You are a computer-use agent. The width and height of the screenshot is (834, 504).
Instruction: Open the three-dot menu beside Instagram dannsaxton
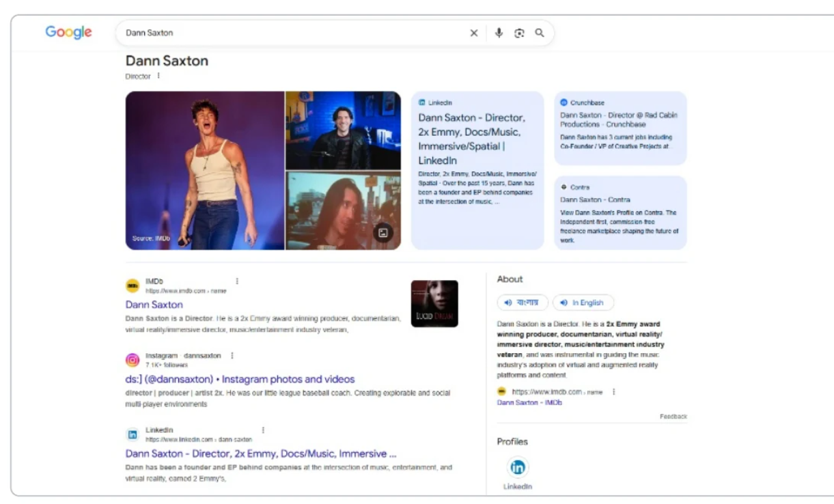(x=232, y=356)
